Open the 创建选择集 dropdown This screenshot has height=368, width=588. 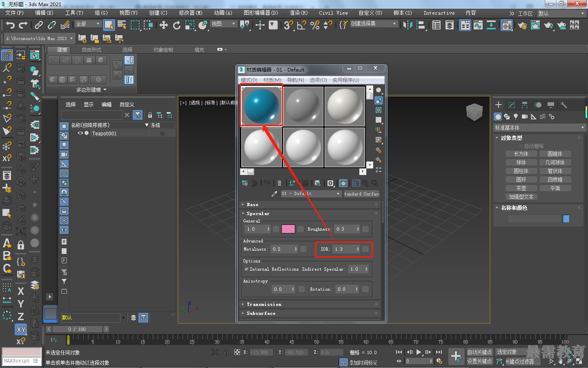point(374,24)
